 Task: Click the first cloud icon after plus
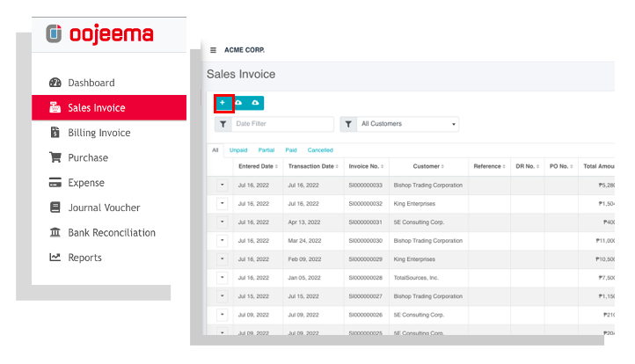click(238, 103)
